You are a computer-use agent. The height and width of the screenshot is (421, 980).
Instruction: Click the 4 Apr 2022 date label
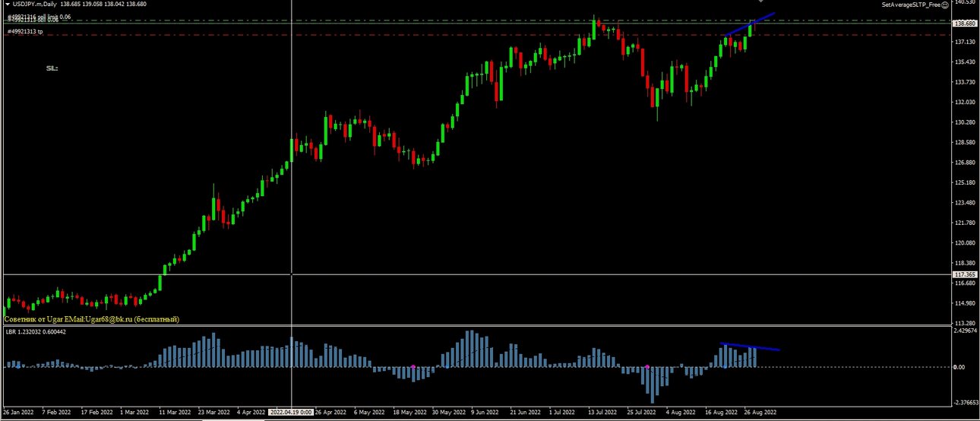click(x=251, y=413)
